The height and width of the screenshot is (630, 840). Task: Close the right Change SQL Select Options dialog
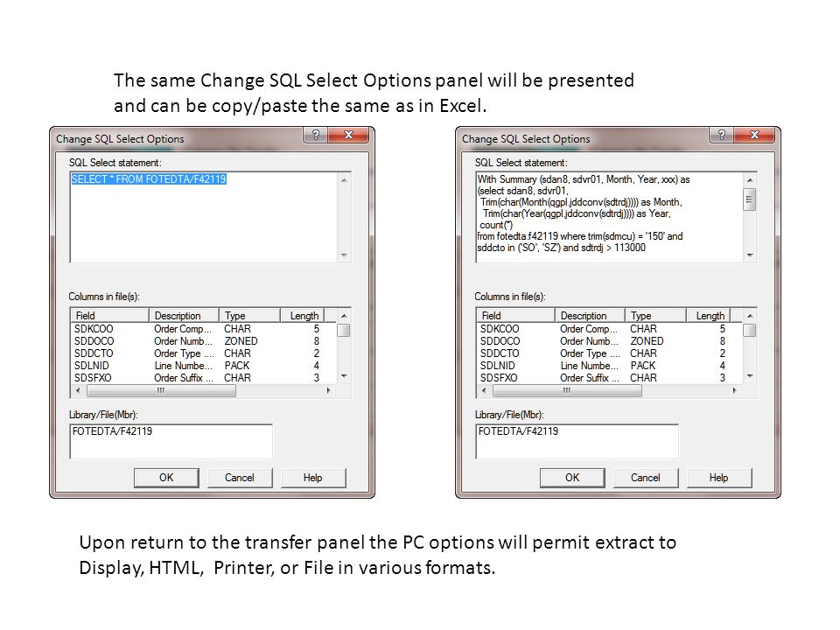754,135
